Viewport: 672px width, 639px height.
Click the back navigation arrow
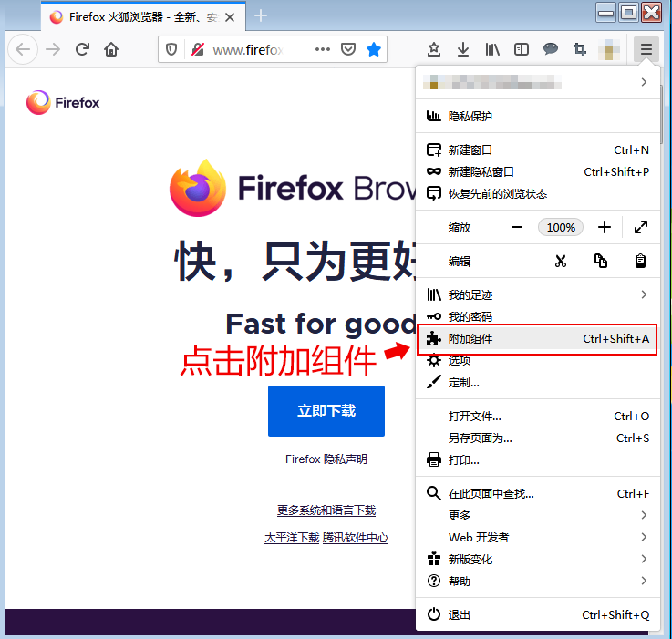[23, 50]
